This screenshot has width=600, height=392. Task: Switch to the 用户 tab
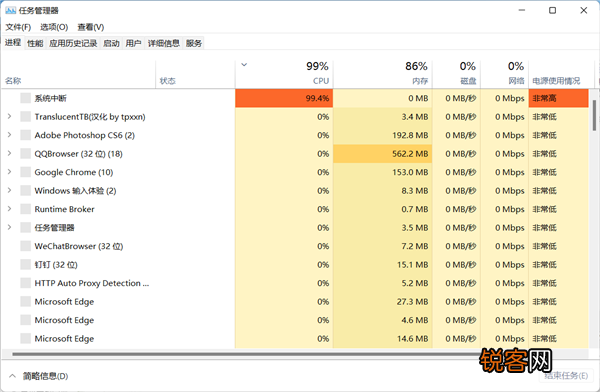coord(134,43)
